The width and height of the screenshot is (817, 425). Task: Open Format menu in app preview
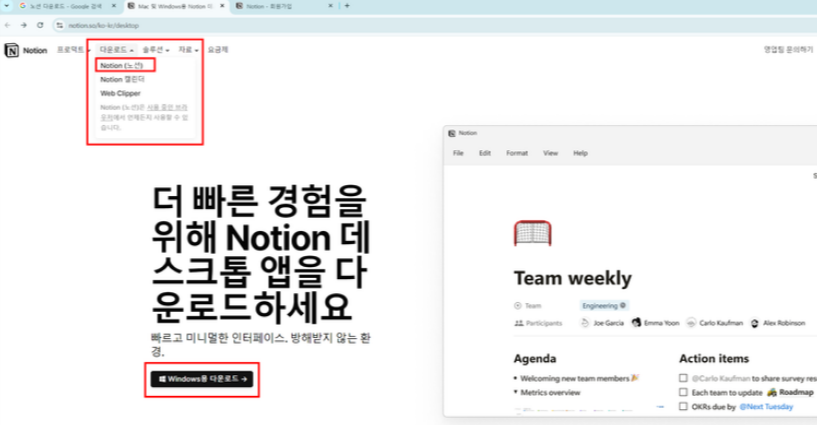(x=517, y=153)
